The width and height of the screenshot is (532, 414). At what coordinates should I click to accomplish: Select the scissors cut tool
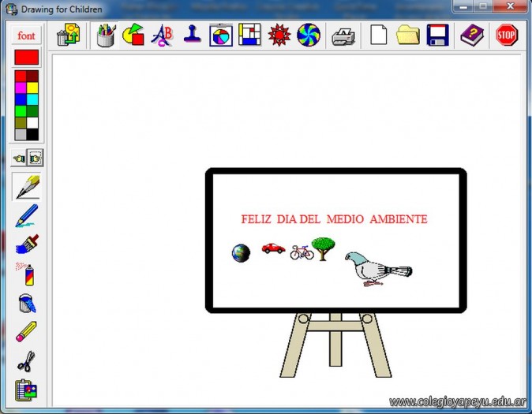(x=27, y=360)
